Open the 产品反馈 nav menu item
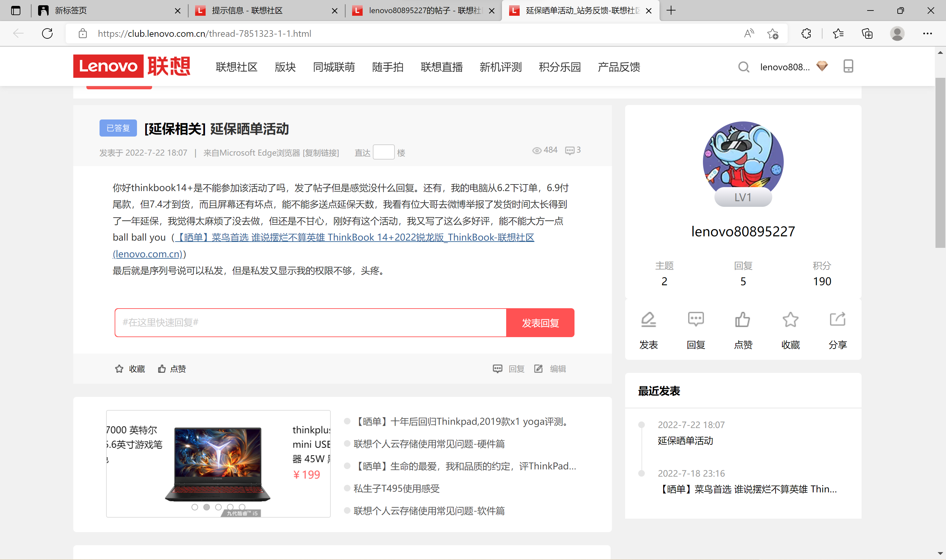Viewport: 946px width, 560px height. pos(619,67)
